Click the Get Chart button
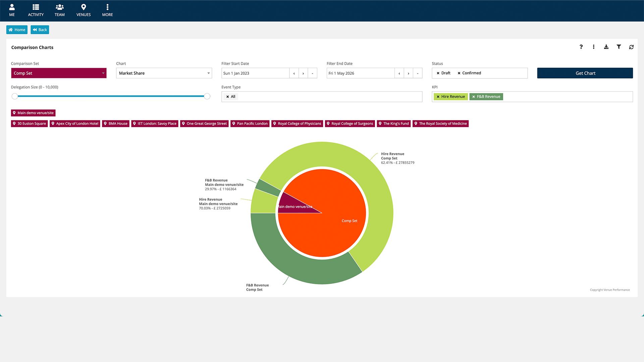Viewport: 644px width, 362px height. tap(585, 73)
